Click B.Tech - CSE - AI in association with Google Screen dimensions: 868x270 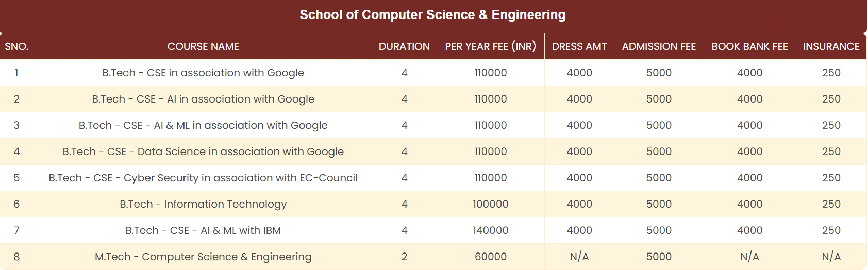203,99
